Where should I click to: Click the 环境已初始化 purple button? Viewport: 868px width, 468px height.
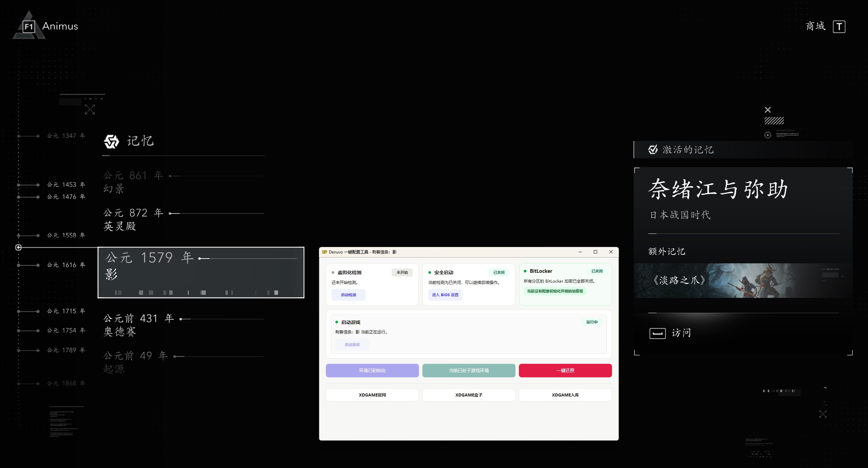[372, 370]
